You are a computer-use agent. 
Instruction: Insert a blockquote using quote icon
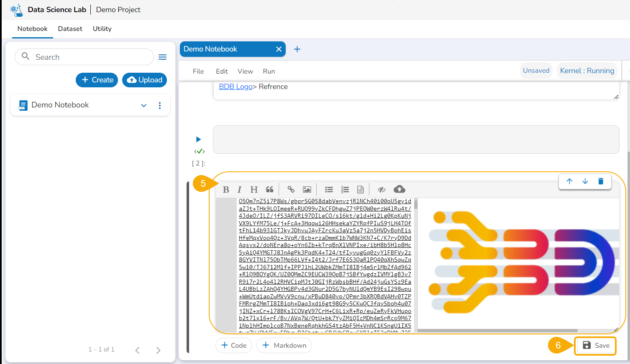(270, 190)
